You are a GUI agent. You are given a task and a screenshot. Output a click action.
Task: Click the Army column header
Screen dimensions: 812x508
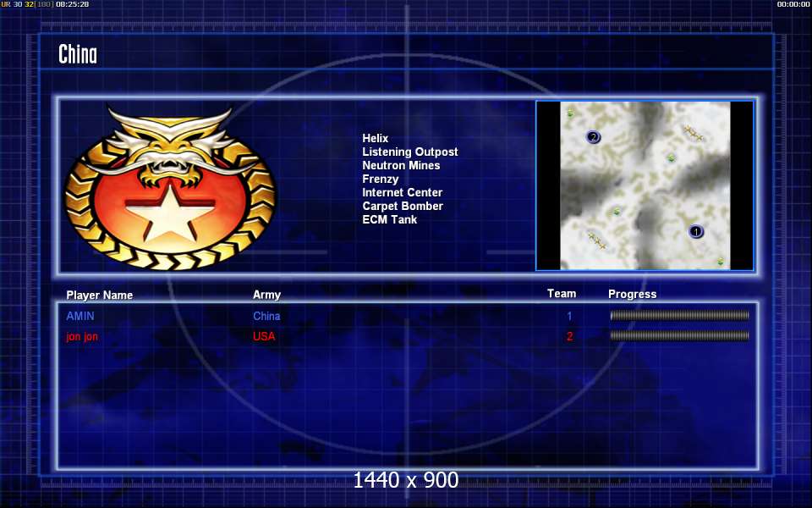coord(266,295)
